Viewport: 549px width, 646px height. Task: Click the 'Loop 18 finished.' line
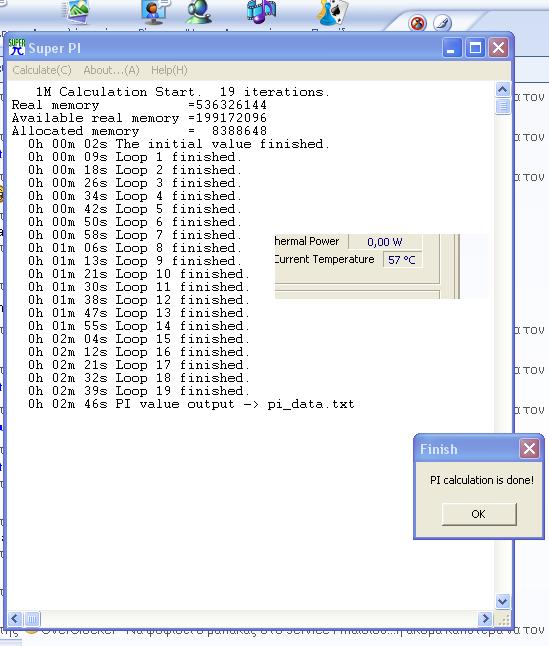(139, 378)
